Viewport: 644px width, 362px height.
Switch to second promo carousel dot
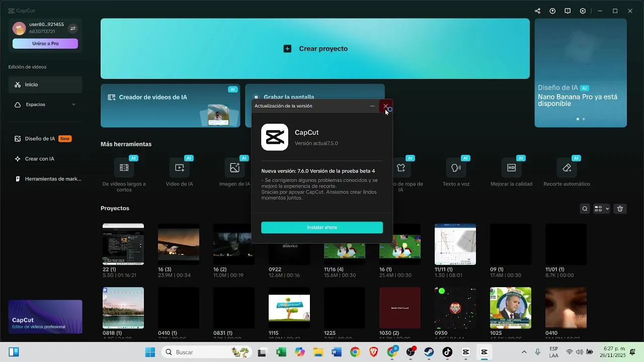(584, 119)
